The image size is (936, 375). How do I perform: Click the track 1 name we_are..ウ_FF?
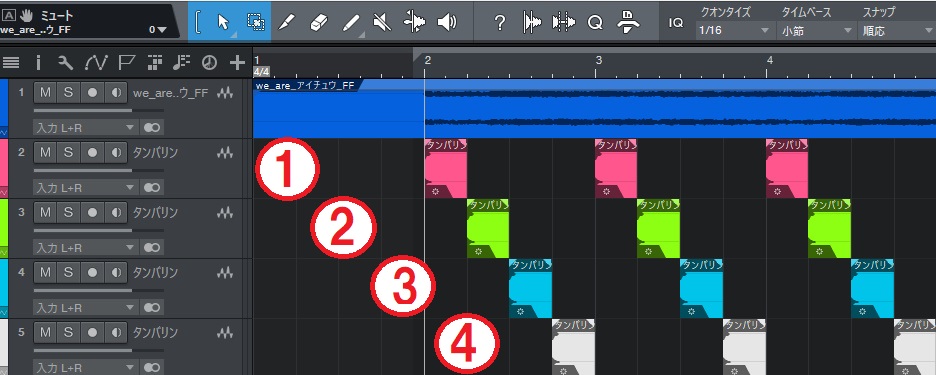pyautogui.click(x=170, y=93)
